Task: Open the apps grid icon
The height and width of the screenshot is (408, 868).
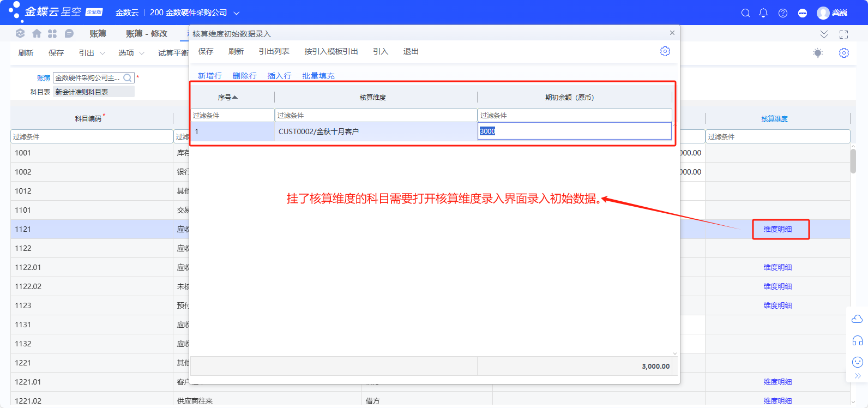Action: tap(52, 34)
